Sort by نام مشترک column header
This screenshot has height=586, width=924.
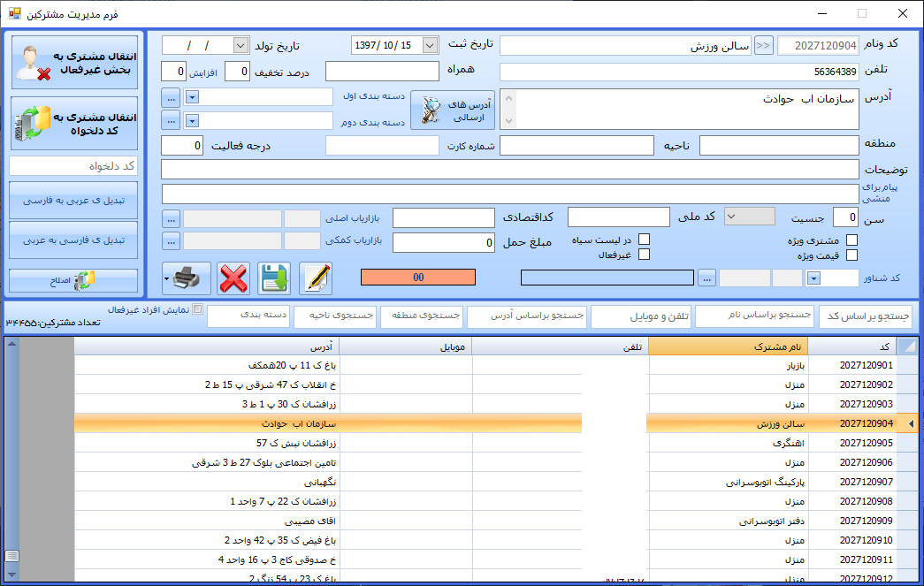coord(728,347)
